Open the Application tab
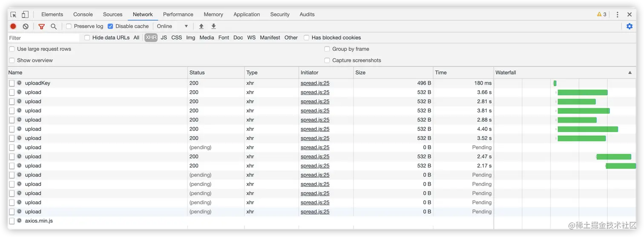Viewport: 644px width, 237px height. point(247,14)
